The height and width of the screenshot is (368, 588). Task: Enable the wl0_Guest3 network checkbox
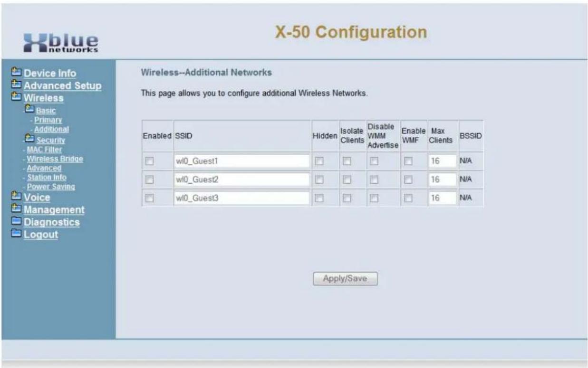click(150, 198)
